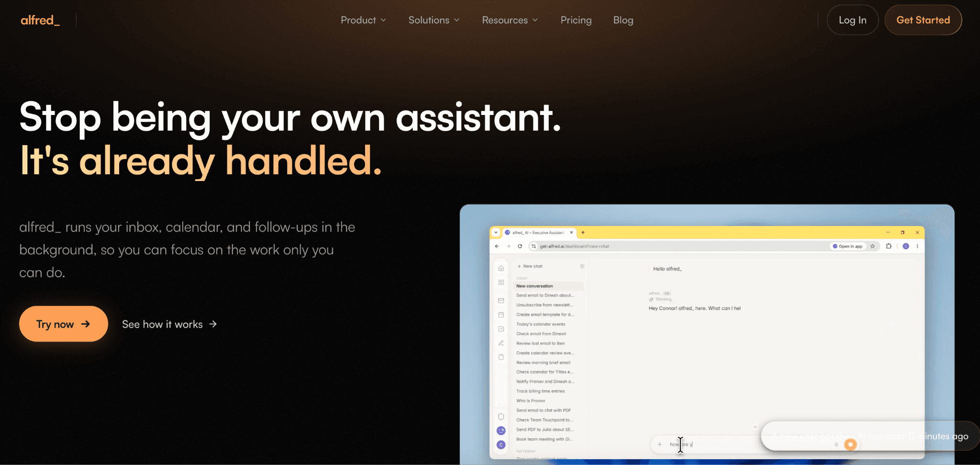Open the Unsubscribe from newslett... chat
Image resolution: width=980 pixels, height=465 pixels.
click(x=545, y=305)
